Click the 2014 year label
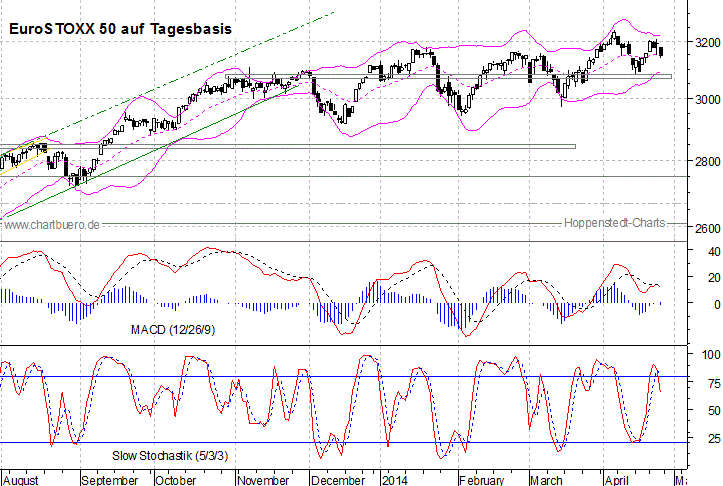This screenshot has width=723, height=486. pos(395,480)
